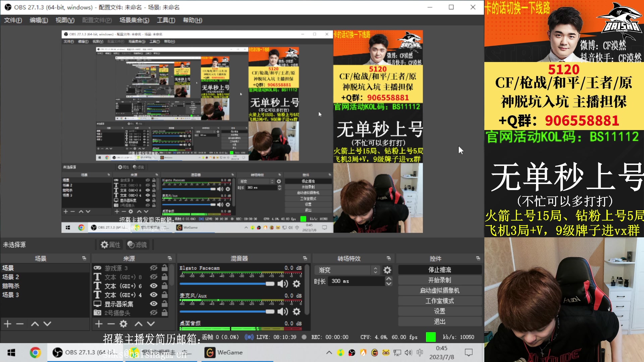Select the 2号摄像头 source row
Image resolution: width=644 pixels, height=362 pixels.
130,313
